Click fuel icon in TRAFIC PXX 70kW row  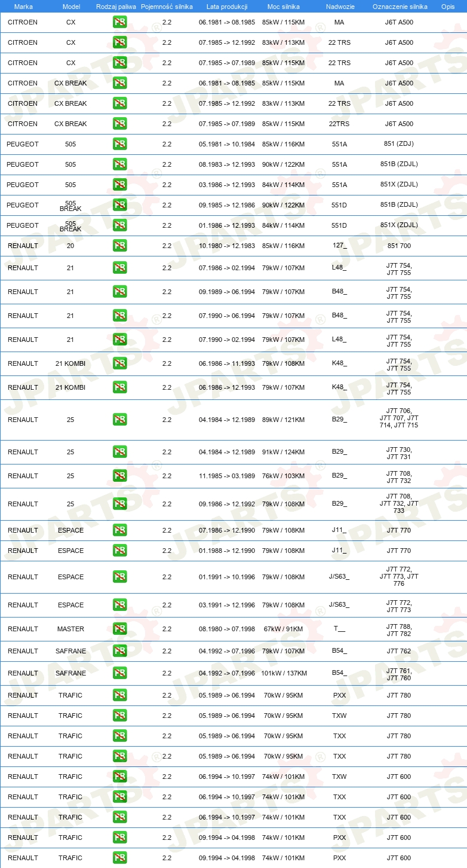(x=119, y=695)
